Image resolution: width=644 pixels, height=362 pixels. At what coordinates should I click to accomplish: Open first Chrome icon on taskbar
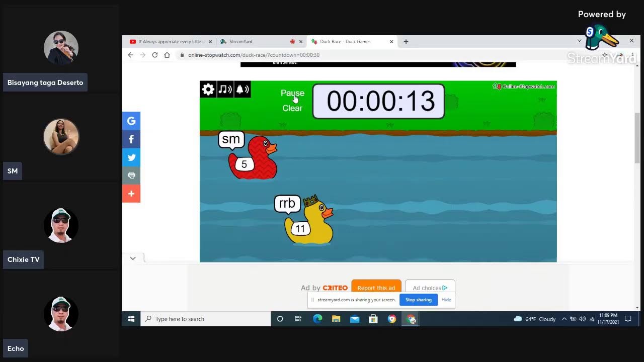pos(392,319)
